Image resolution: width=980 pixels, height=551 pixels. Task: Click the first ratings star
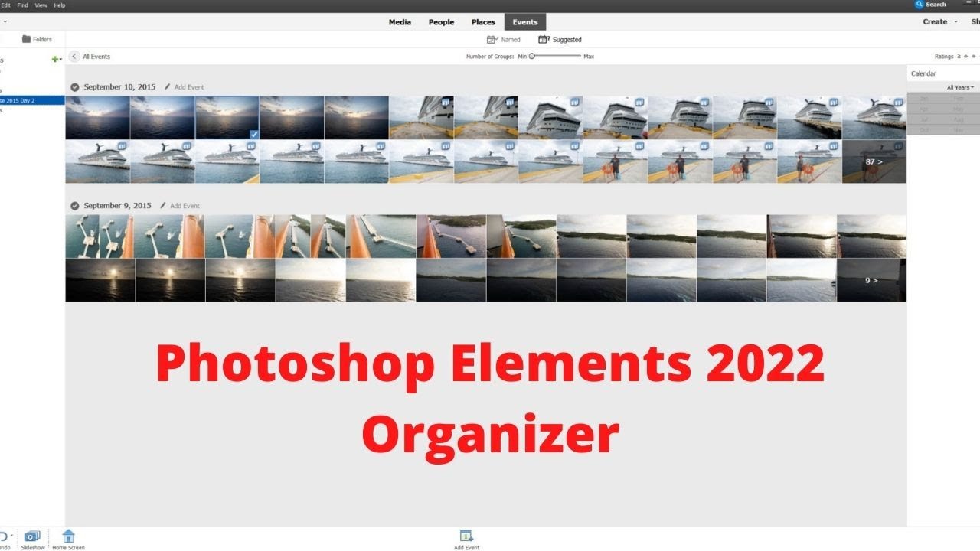click(966, 57)
